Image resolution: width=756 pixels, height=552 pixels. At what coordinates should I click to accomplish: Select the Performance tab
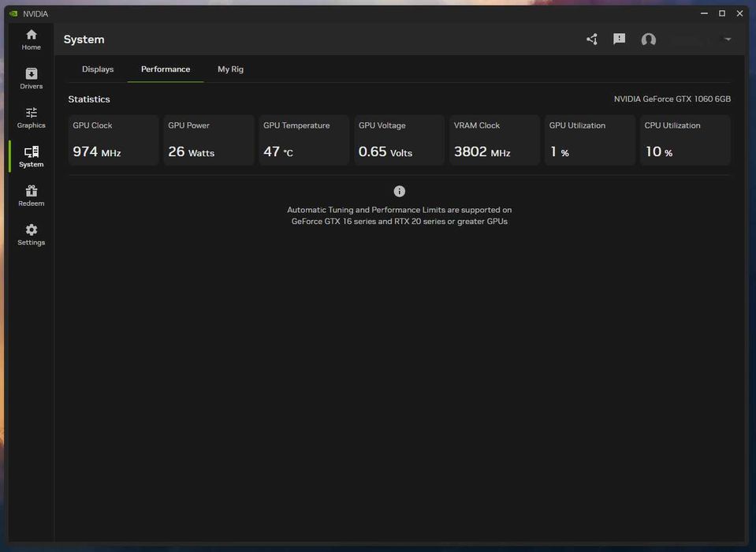[166, 69]
